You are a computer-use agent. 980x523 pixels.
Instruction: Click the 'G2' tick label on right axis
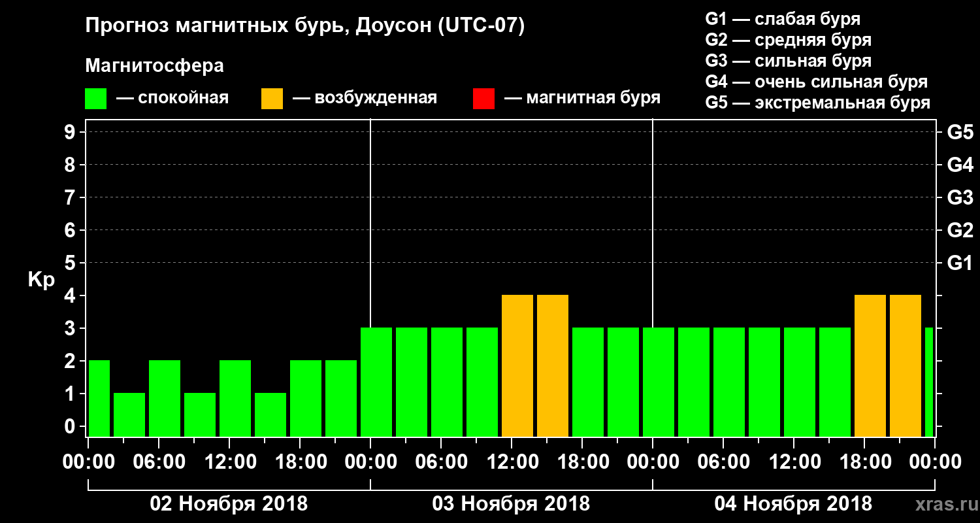point(960,230)
